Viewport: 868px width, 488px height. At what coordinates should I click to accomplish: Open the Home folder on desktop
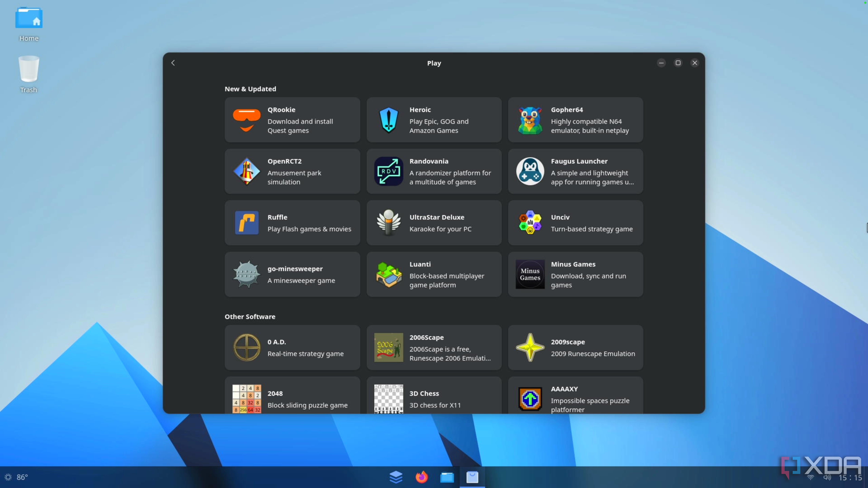[29, 25]
